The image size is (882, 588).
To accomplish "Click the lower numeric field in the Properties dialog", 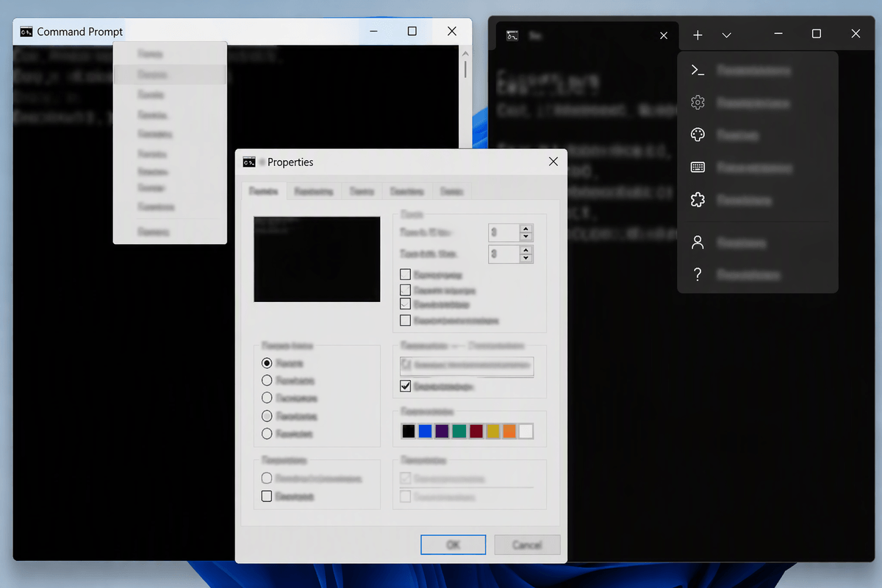I will (x=504, y=254).
